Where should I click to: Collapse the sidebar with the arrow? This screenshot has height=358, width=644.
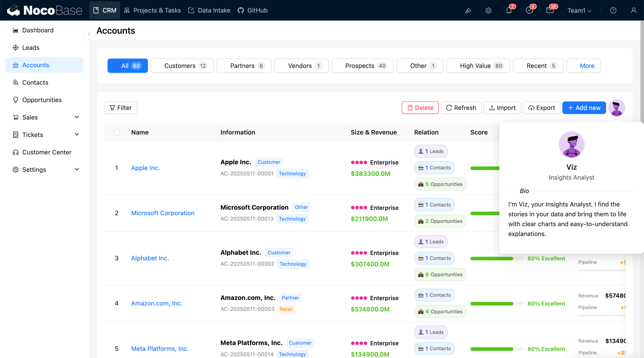[x=89, y=34]
